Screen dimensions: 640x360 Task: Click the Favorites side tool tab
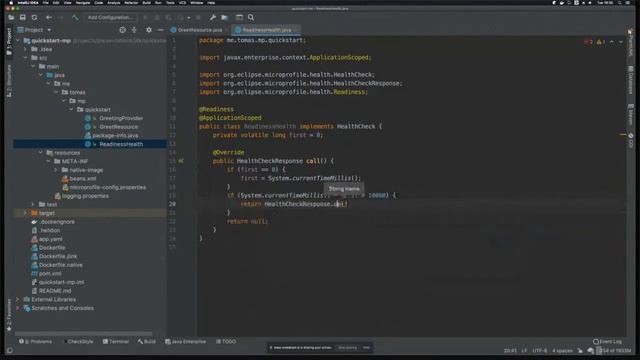pos(9,315)
